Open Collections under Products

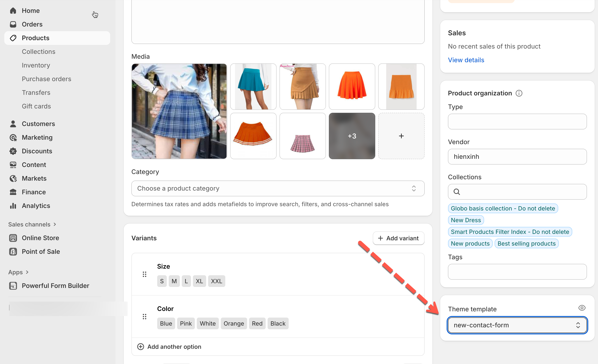tap(38, 52)
